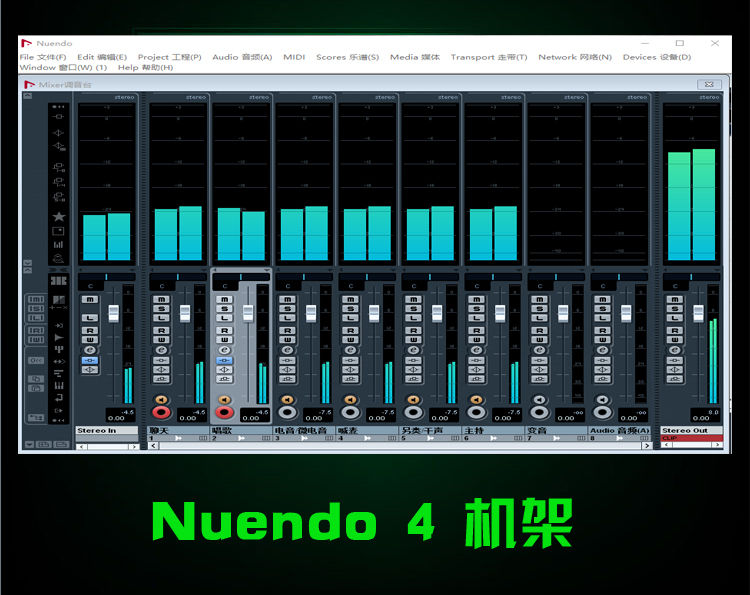Click the volume fader handle on Stereo In
Viewport: 750px width, 595px height.
click(113, 313)
